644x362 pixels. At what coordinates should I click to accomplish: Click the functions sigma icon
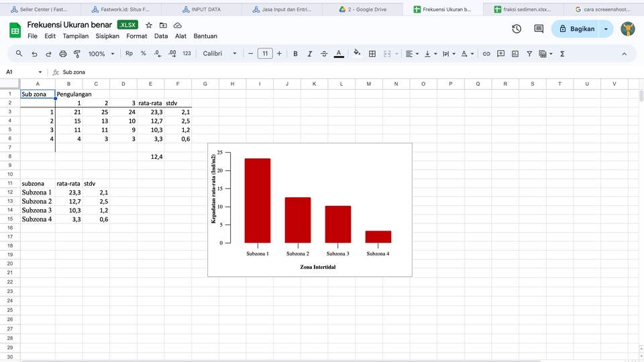[562, 54]
